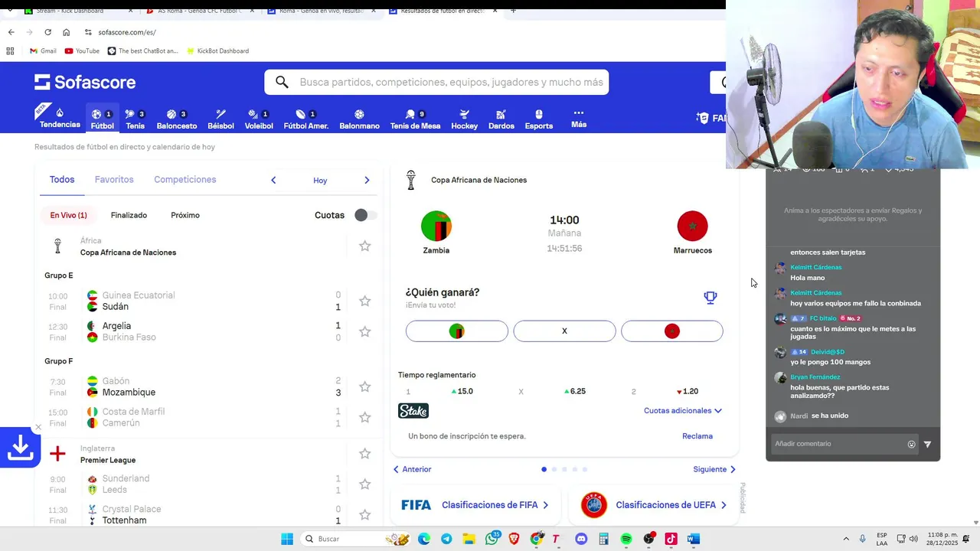Click the send icon in the comment box

coord(927,444)
